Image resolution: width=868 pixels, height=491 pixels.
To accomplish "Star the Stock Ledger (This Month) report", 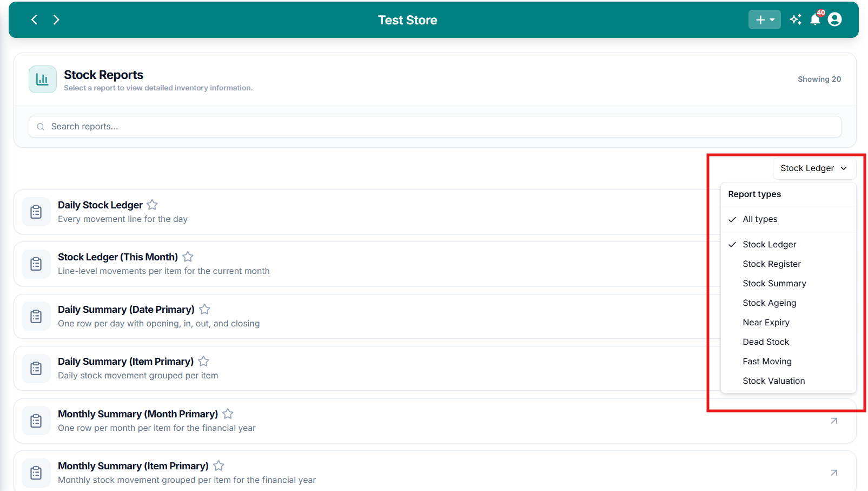I will [188, 257].
